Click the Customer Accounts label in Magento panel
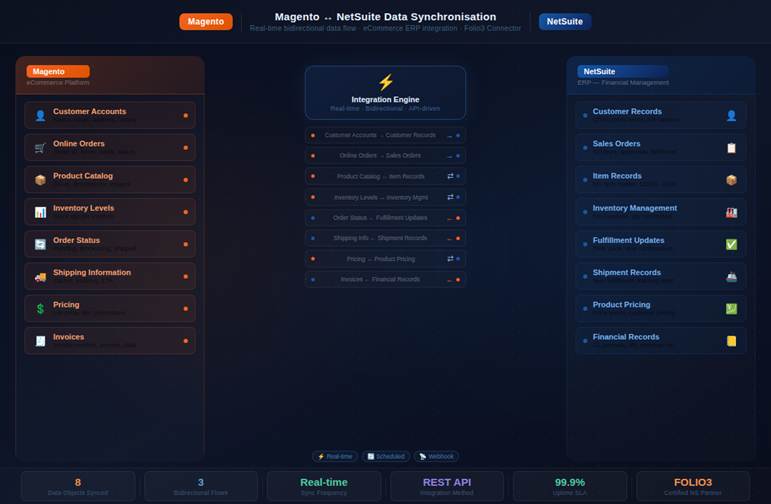This screenshot has height=504, width=771. coord(89,112)
